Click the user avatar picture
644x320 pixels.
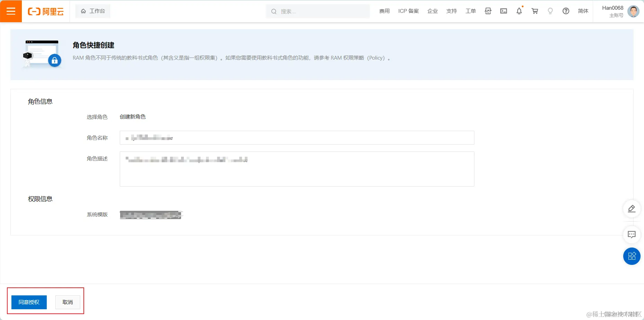tap(633, 11)
